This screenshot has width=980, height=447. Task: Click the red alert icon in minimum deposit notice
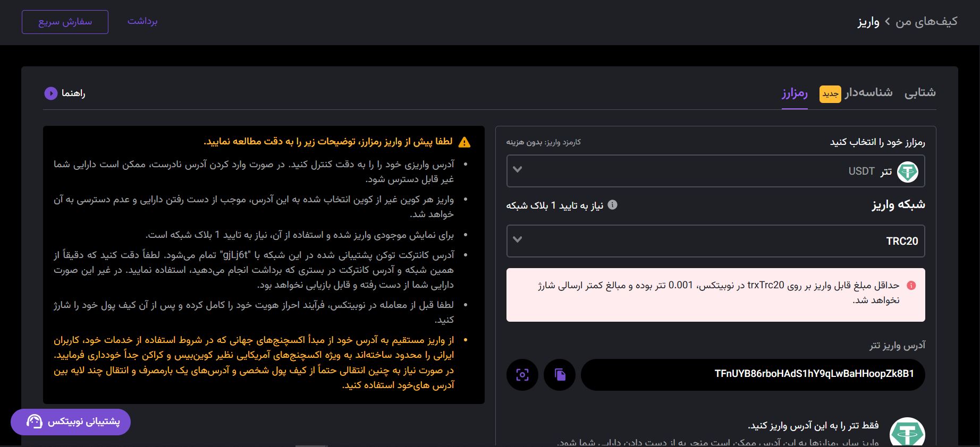coord(911,286)
